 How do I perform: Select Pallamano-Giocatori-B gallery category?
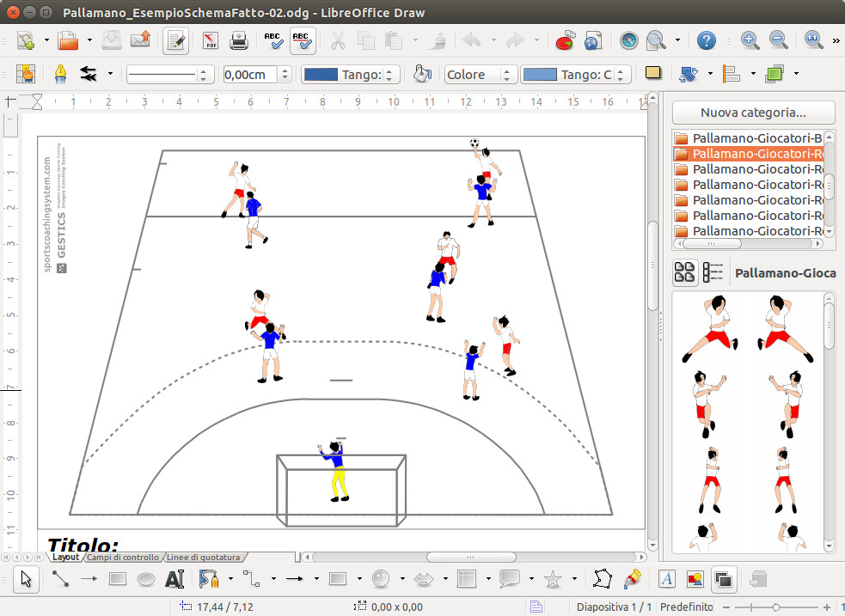(x=748, y=138)
